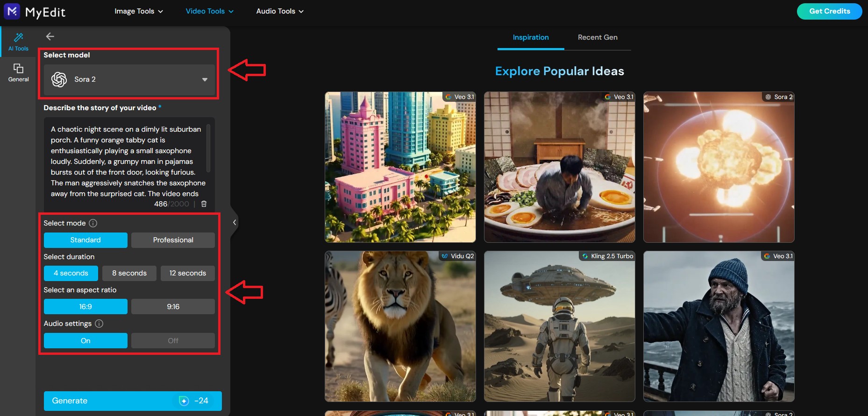
Task: Show info about Select mode
Action: point(93,223)
